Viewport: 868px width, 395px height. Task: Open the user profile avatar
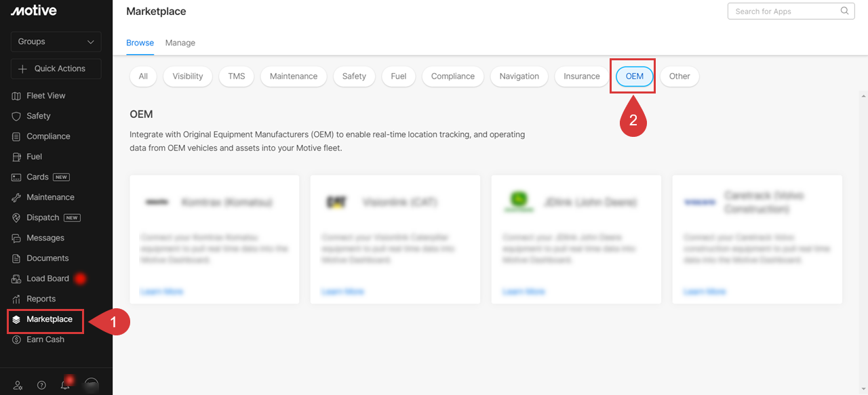click(x=91, y=386)
